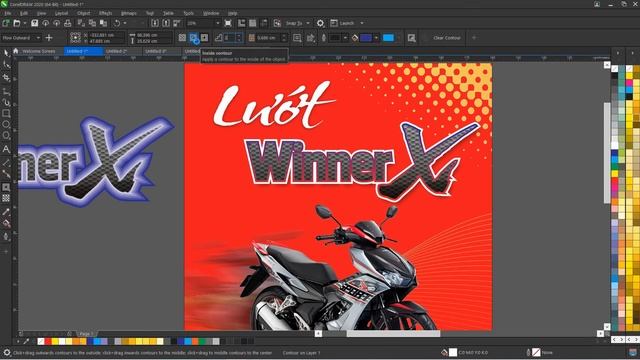Pick the blue contour fill color swatch
Screen dimensions: 640x360
pyautogui.click(x=366, y=38)
